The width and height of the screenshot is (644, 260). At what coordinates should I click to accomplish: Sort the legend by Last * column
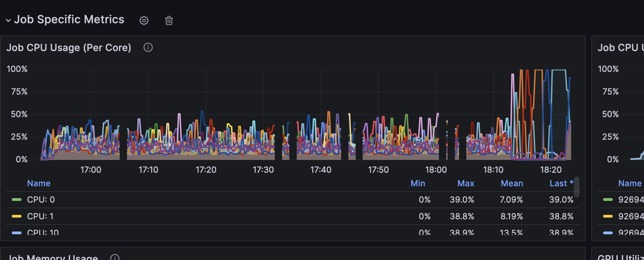561,183
